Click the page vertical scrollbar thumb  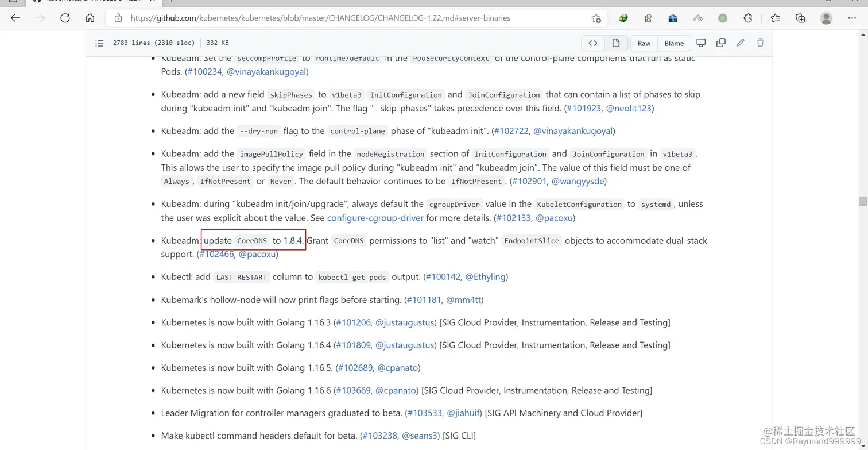click(x=862, y=201)
